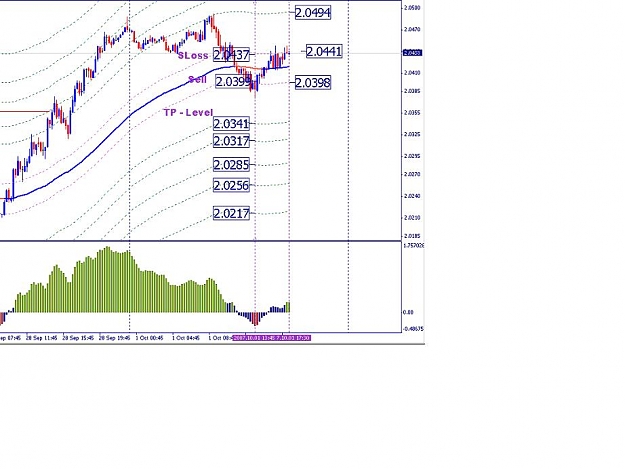Click the 2.0437 stop loss price label

tap(231, 55)
